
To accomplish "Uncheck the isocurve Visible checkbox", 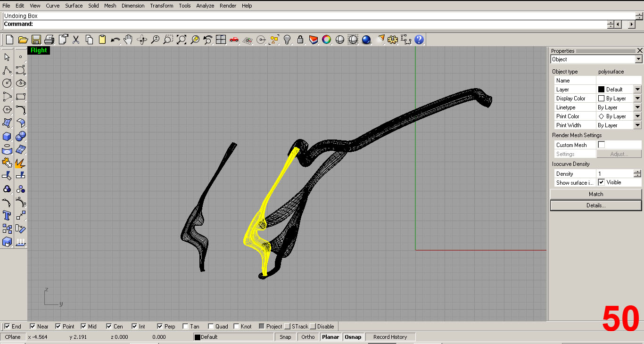I will tap(601, 182).
